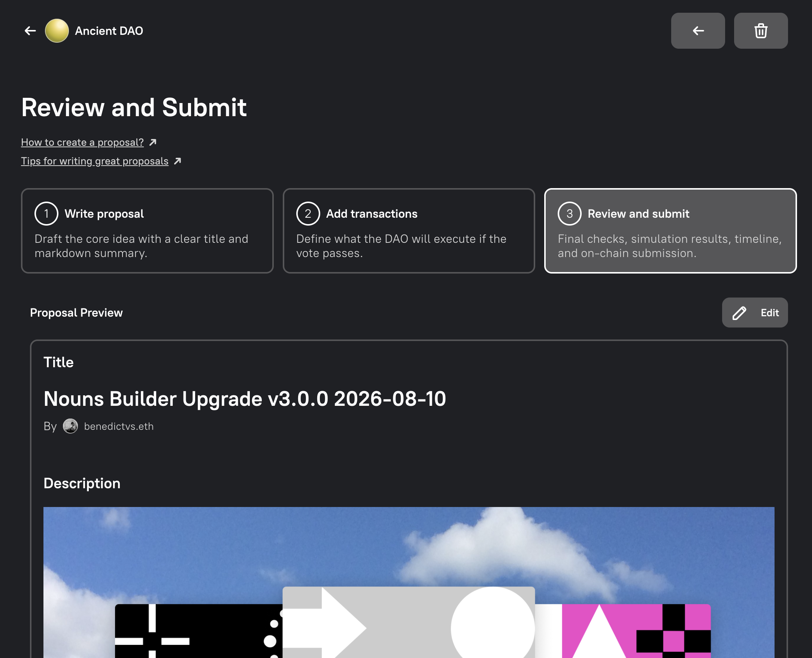Click the Nouns Builder Upgrade v3.0.0 title
The image size is (812, 658).
[245, 399]
